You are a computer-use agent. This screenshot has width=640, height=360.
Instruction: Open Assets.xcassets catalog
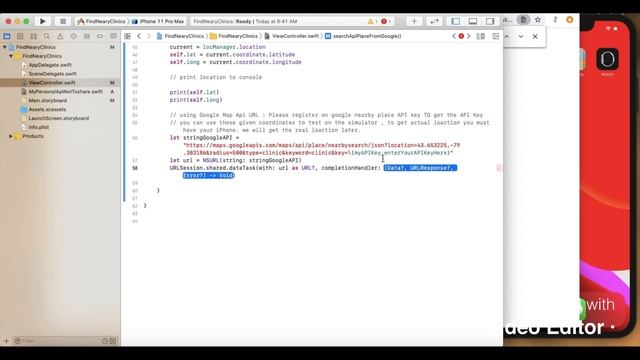(x=47, y=109)
